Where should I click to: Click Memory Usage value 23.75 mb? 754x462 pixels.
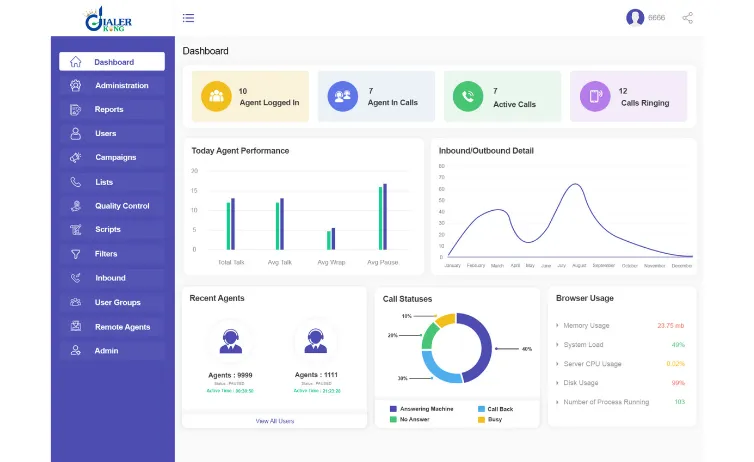(670, 325)
